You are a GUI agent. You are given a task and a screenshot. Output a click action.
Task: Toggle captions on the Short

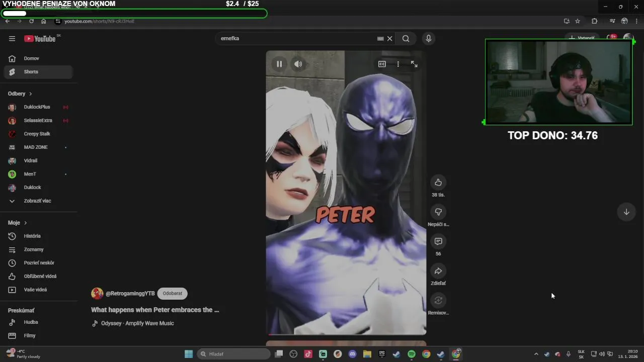click(x=382, y=64)
